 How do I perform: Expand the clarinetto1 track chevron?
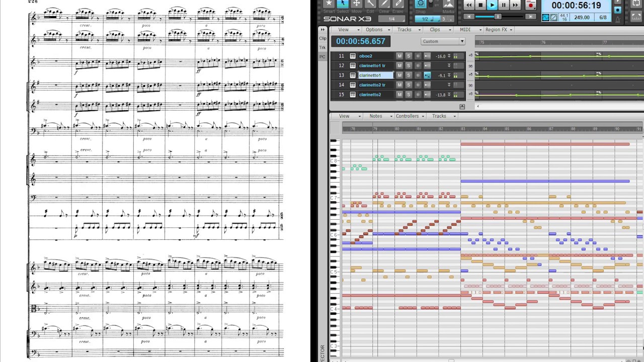(x=449, y=75)
